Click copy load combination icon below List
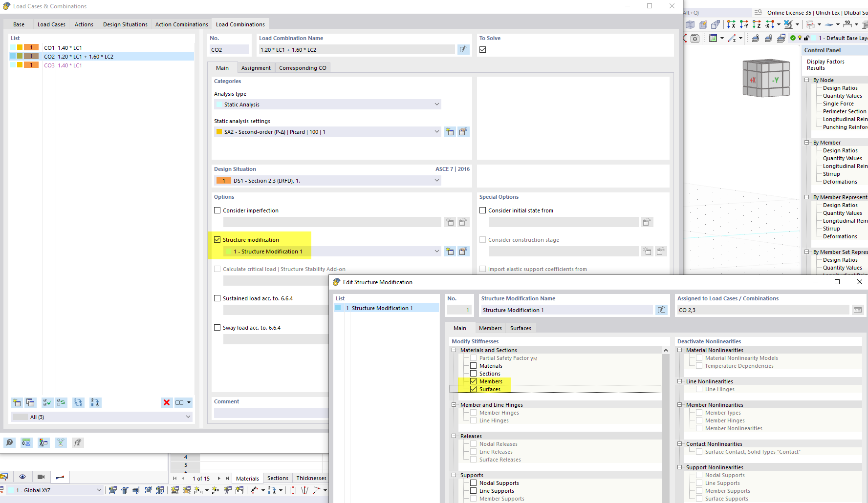Screen dimensions: 868x503 (x=30, y=402)
